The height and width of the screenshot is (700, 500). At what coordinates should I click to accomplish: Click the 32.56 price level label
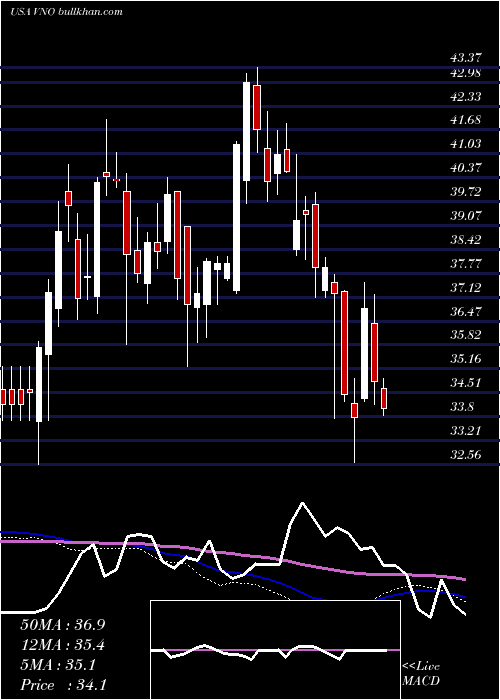466,455
